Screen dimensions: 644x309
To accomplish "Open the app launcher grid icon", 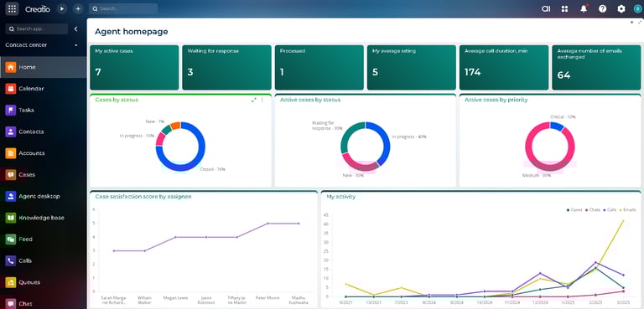I will click(x=12, y=8).
